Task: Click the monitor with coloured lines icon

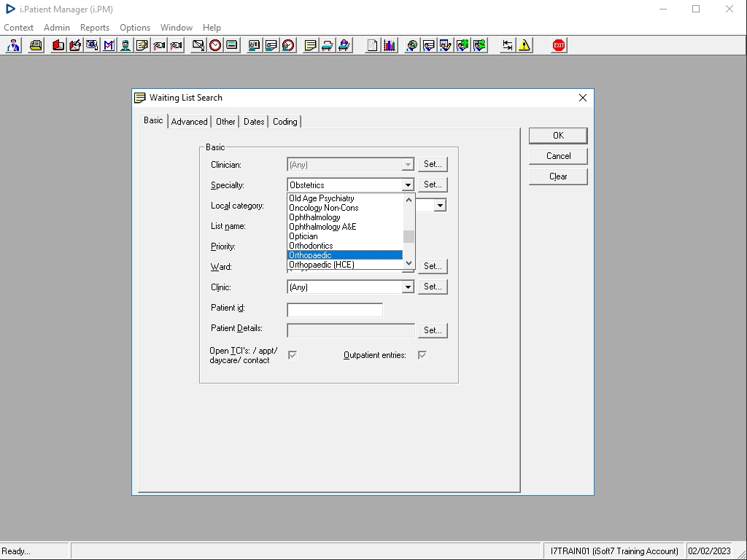Action: pyautogui.click(x=231, y=45)
